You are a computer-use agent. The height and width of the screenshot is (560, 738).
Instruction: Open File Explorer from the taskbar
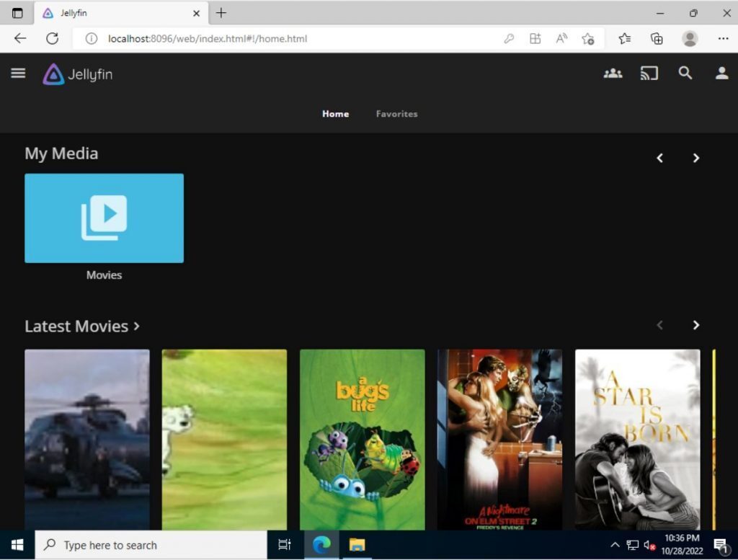coord(357,545)
